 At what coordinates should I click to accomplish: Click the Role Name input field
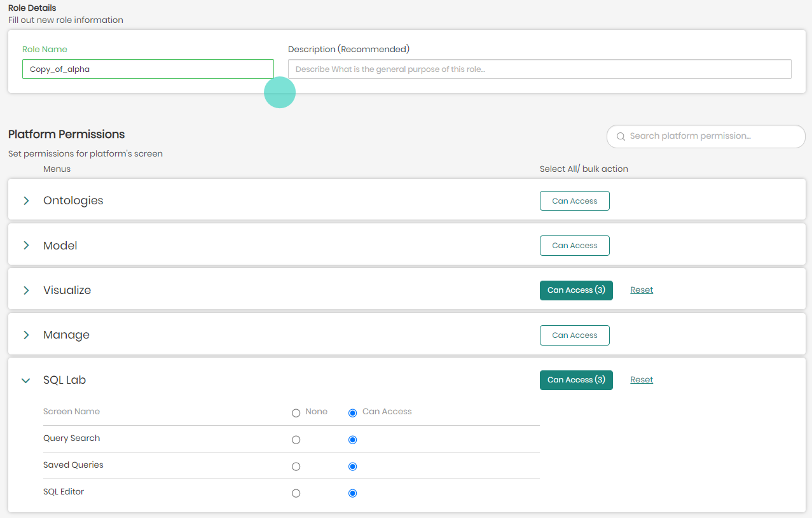coord(148,69)
